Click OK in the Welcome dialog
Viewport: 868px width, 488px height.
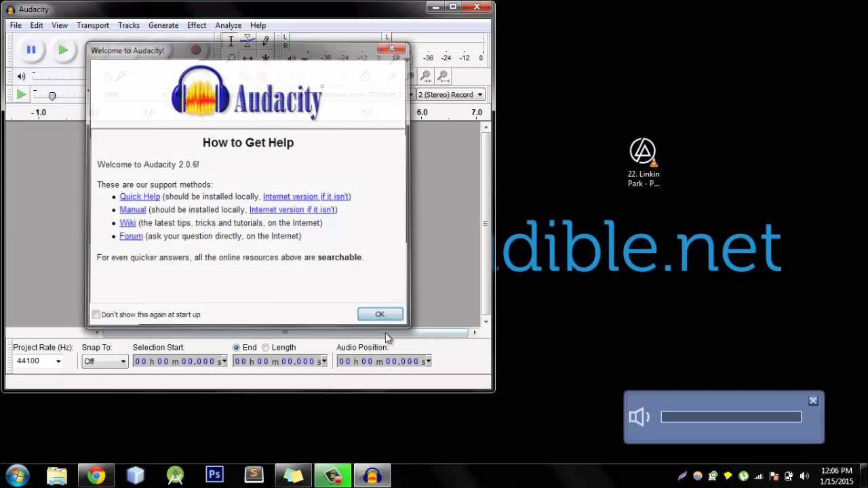(380, 314)
